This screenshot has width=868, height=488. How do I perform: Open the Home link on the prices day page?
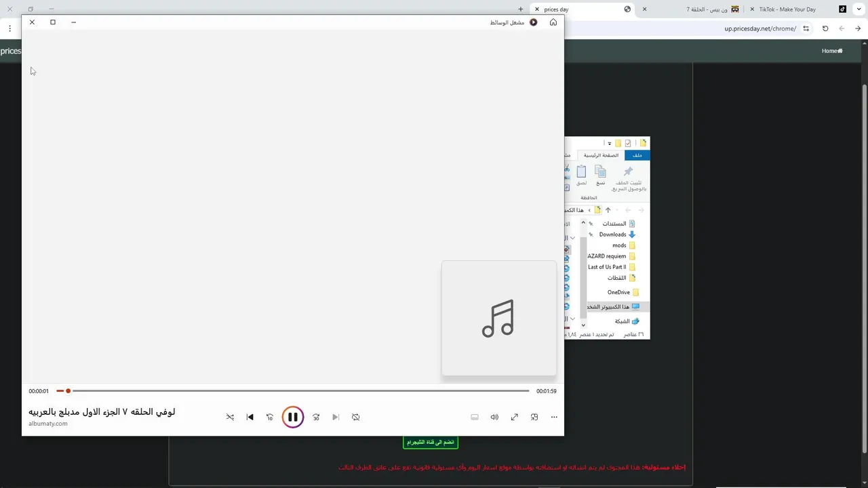tap(832, 51)
